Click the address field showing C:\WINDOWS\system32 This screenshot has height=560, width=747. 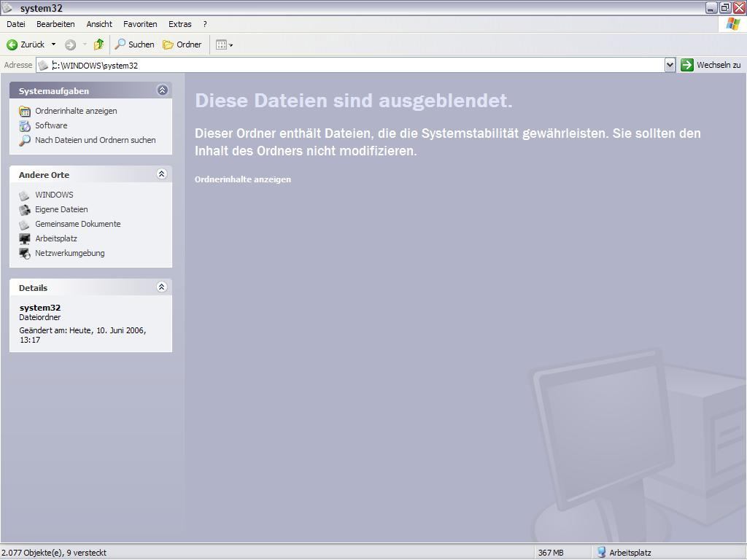click(350, 65)
